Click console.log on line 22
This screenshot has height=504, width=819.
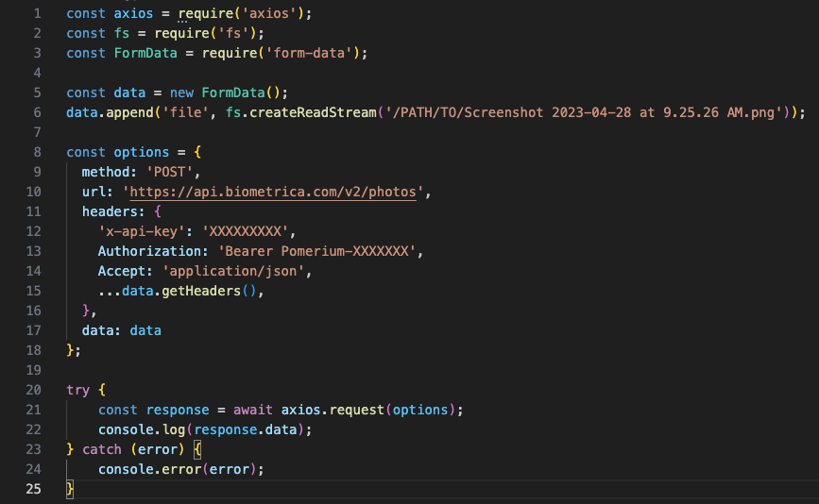click(x=142, y=430)
